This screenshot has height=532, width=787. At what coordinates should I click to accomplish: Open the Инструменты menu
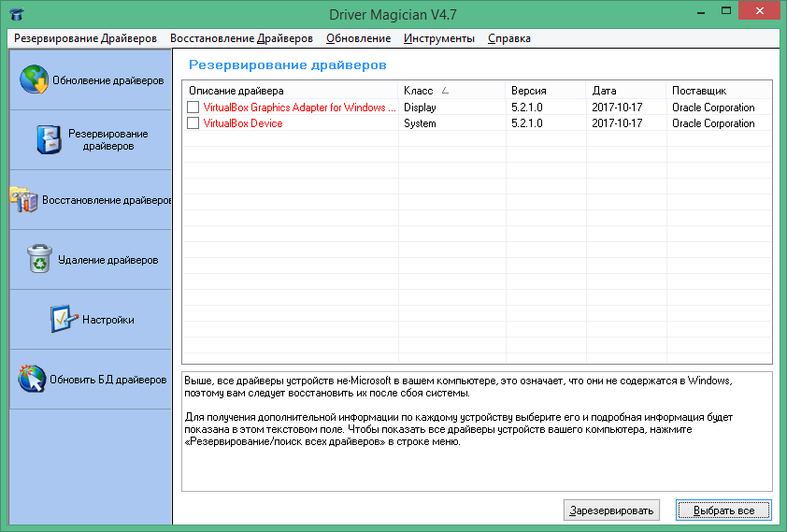[439, 38]
